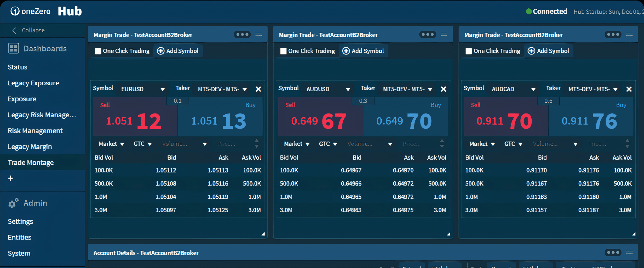Click the Price field for AUDUSD

tap(419, 144)
